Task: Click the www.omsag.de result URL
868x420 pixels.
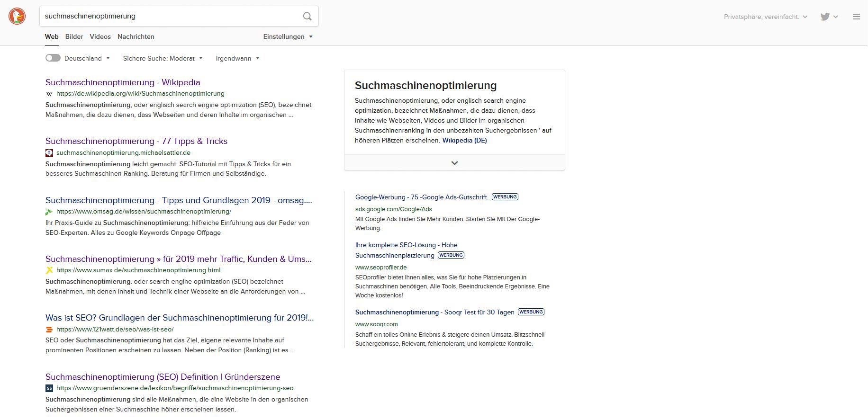Action: [144, 212]
